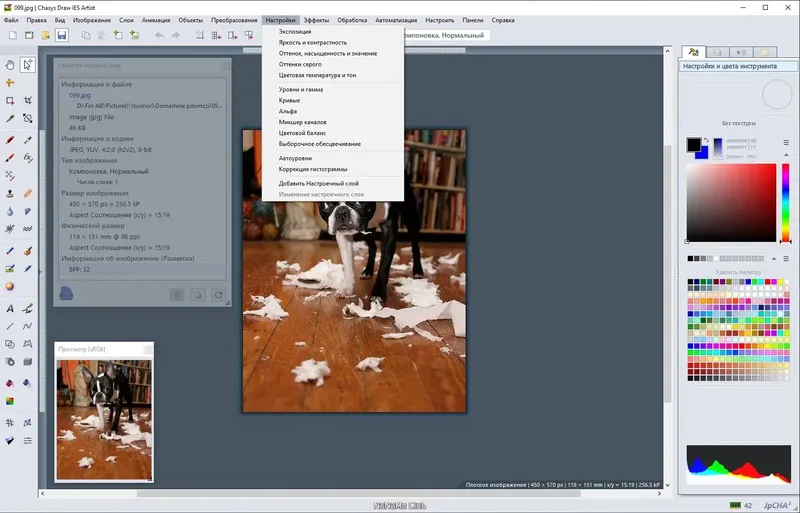
Task: Choose the Text tool (letter A)
Action: coord(10,309)
